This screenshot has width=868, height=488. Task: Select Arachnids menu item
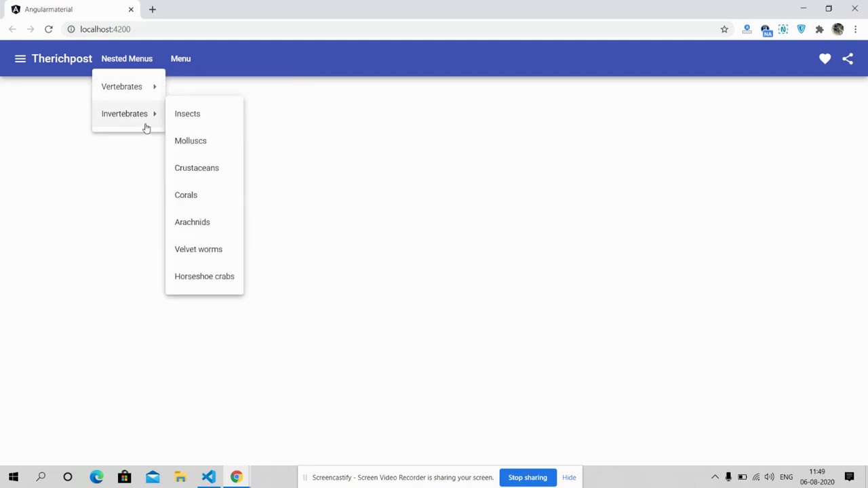coord(204,222)
